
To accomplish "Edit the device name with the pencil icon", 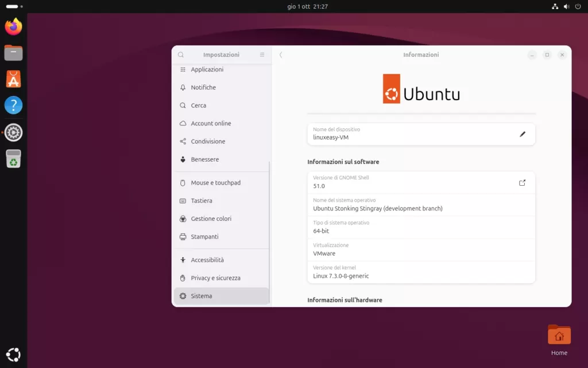I will pyautogui.click(x=523, y=134).
